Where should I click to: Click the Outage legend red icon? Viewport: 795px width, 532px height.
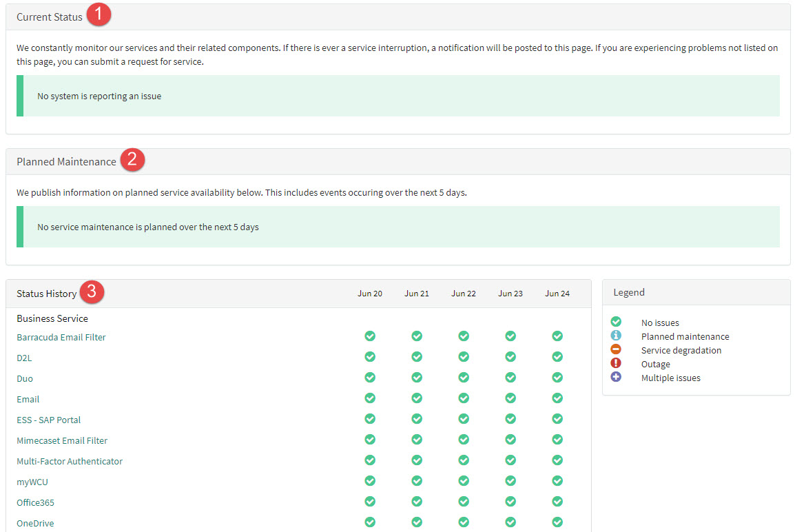(x=616, y=363)
